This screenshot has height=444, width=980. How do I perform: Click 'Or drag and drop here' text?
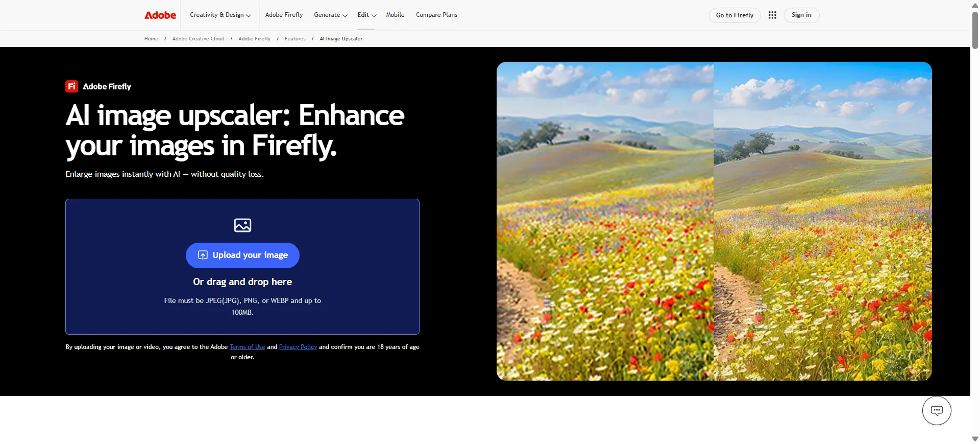pyautogui.click(x=242, y=282)
